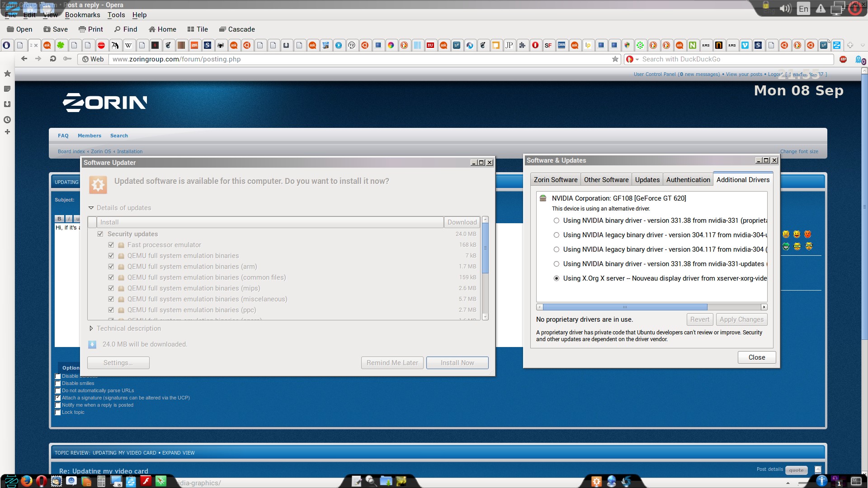Open the Zorin start menu icon
This screenshot has width=868, height=488.
(x=11, y=481)
